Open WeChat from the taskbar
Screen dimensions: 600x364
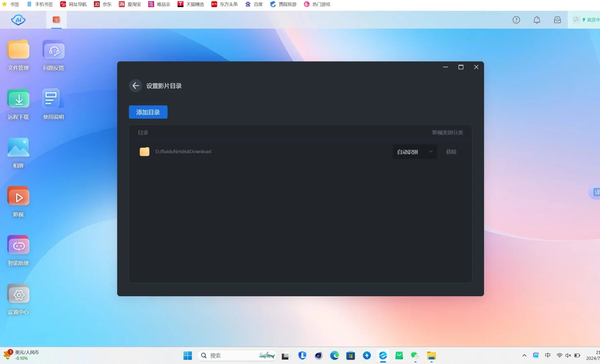(x=415, y=355)
